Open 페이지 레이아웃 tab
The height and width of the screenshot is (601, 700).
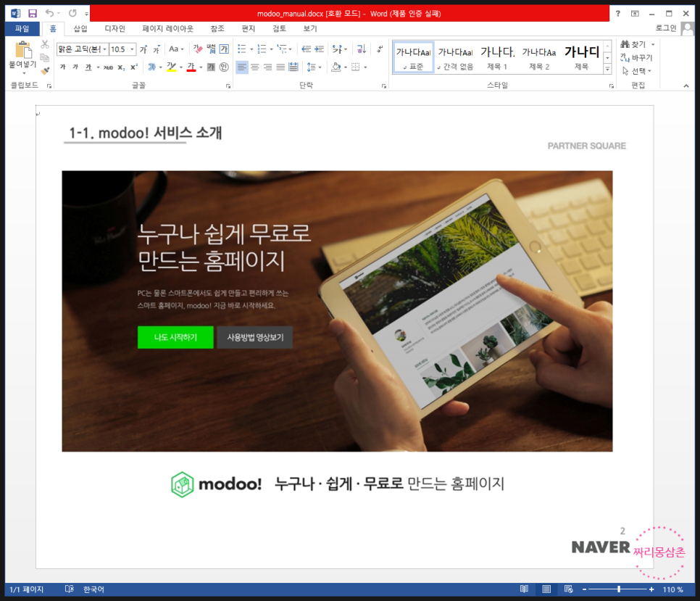point(168,28)
